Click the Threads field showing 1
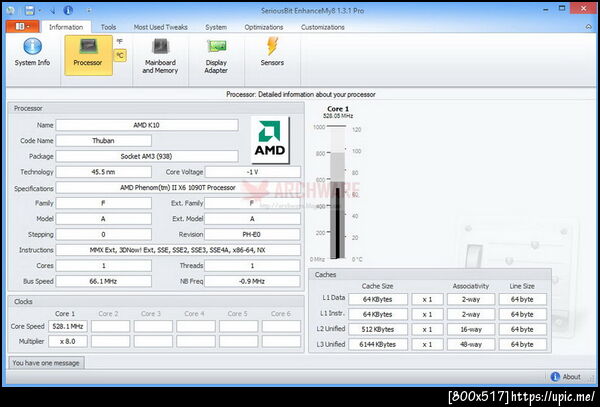 (252, 265)
